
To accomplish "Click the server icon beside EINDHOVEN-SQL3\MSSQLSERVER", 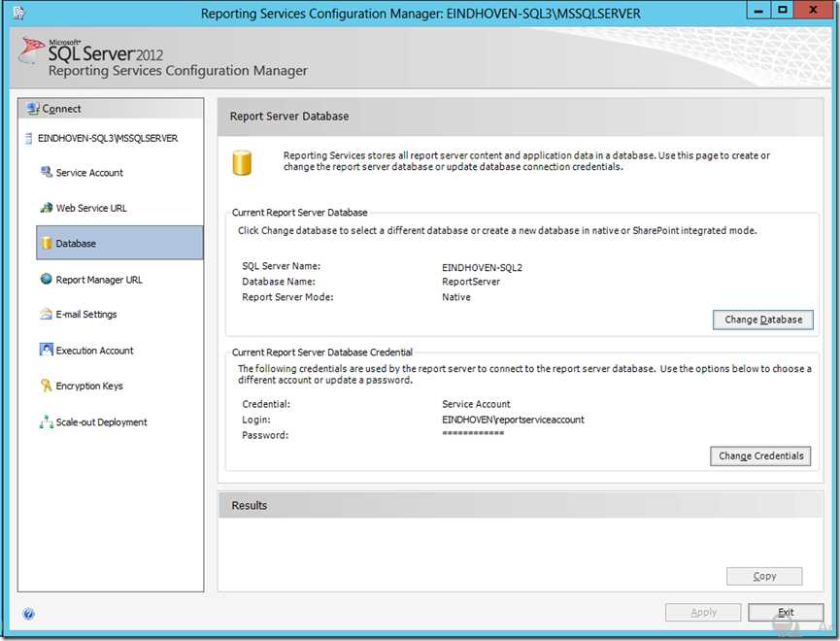I will (29, 138).
